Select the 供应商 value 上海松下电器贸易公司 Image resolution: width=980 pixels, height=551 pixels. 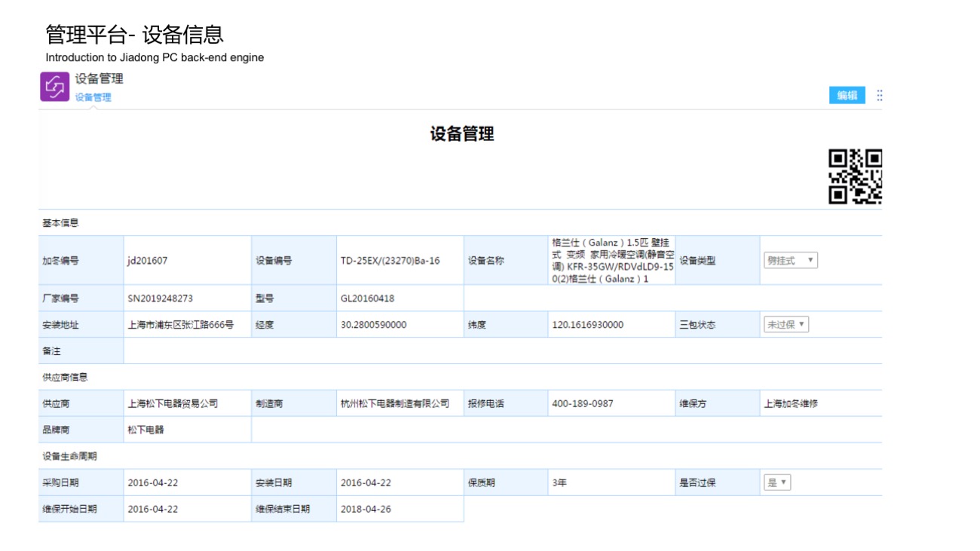coord(173,404)
